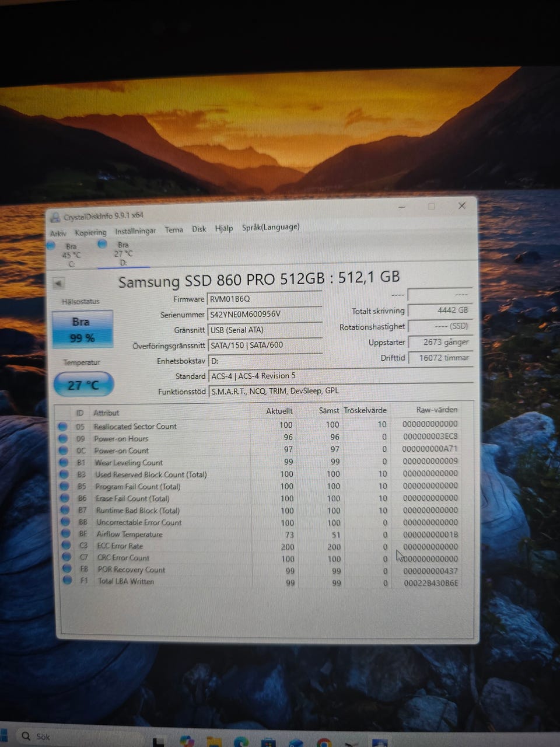This screenshot has height=747, width=560.
Task: Click status circle of Power-on Count row
Action: click(63, 451)
